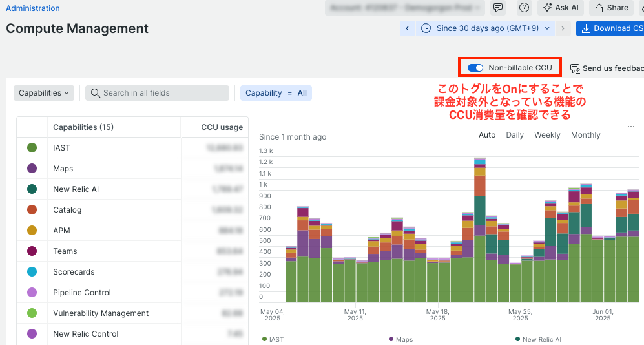The image size is (644, 345).
Task: Open the chat feedback icon in header
Action: [498, 8]
